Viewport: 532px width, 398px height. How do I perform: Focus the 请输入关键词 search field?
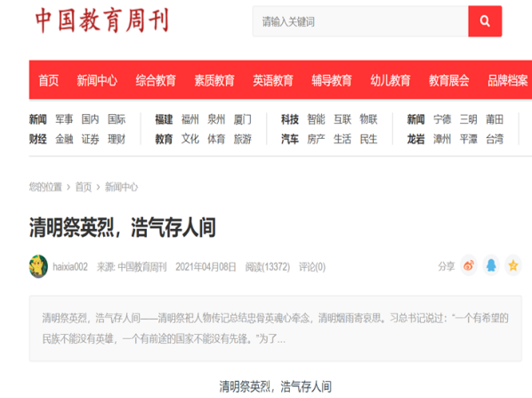point(360,21)
